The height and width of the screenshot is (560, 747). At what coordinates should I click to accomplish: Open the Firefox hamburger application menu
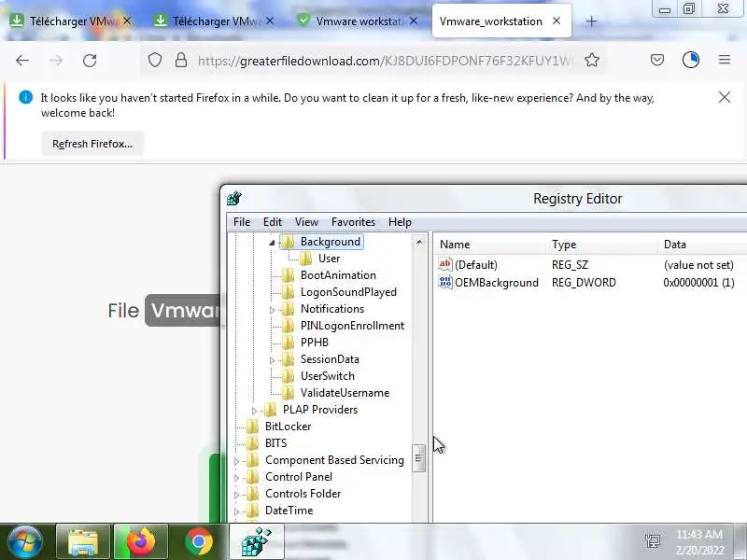click(725, 60)
